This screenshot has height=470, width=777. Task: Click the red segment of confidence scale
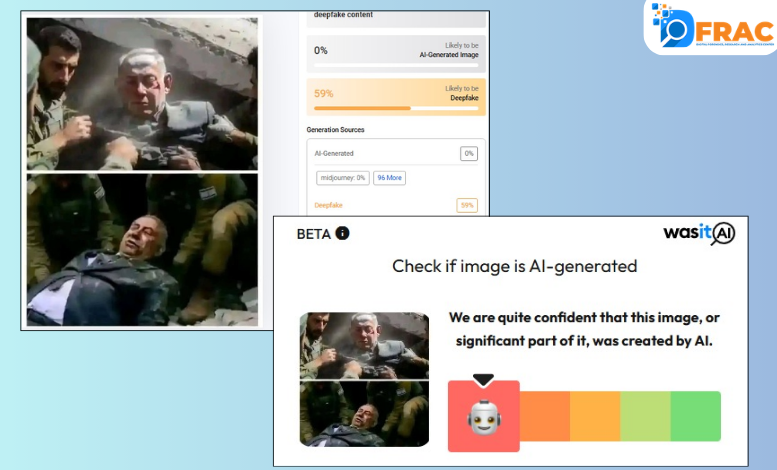click(484, 416)
